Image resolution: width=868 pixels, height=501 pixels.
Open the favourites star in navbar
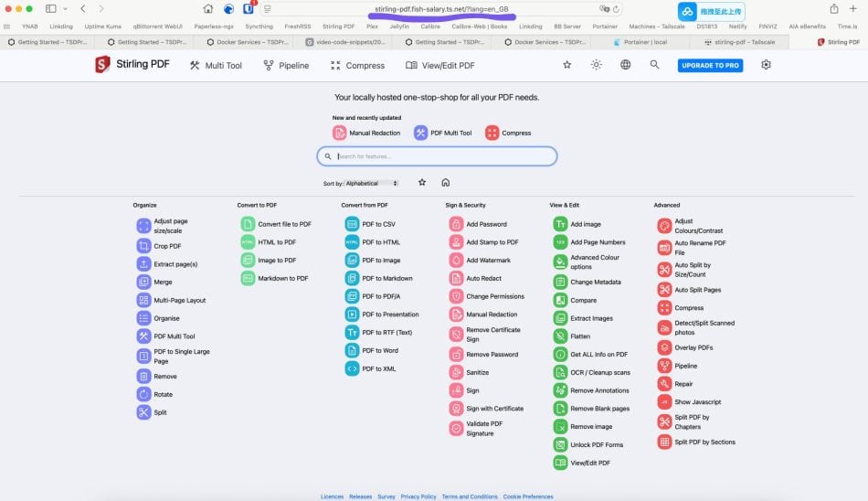[566, 65]
